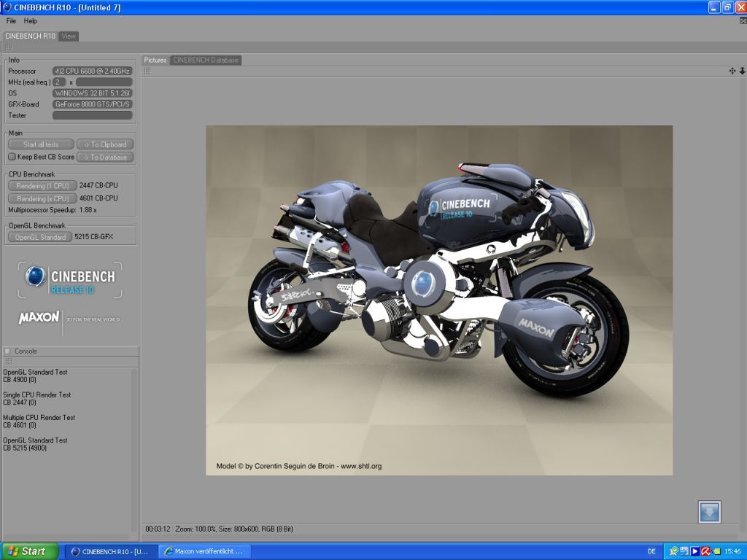The image size is (747, 560).
Task: Open the File menu
Action: click(x=11, y=21)
